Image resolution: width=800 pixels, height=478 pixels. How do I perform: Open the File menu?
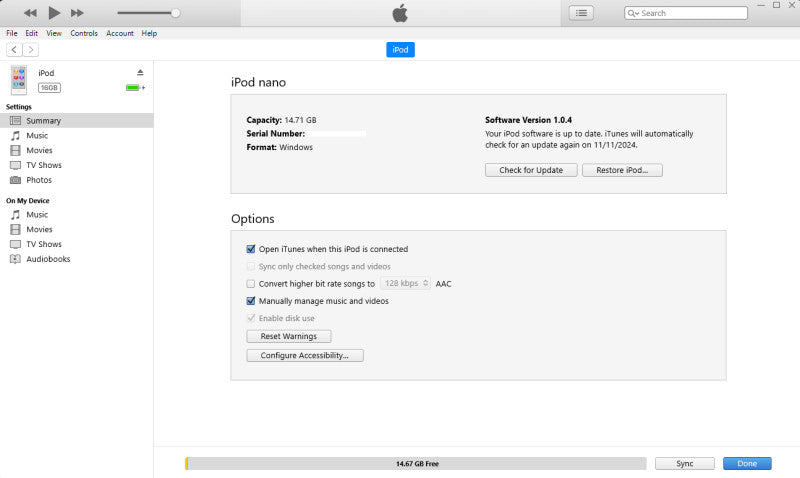coord(12,33)
